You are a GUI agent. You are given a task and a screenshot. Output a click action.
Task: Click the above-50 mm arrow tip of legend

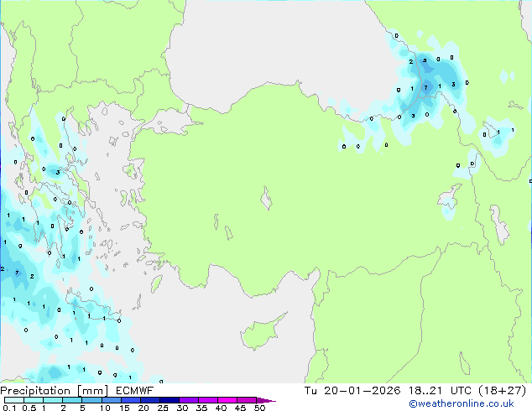pos(266,400)
